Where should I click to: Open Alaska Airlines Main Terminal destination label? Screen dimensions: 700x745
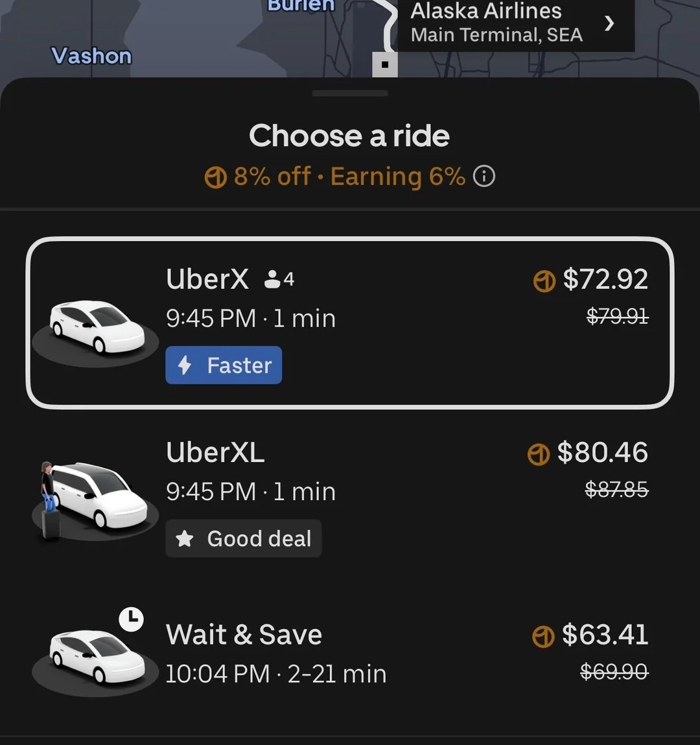coord(496,23)
